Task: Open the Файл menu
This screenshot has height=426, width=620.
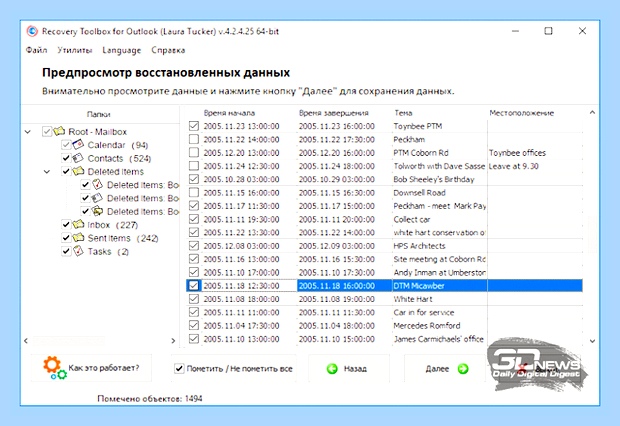Action: tap(36, 50)
